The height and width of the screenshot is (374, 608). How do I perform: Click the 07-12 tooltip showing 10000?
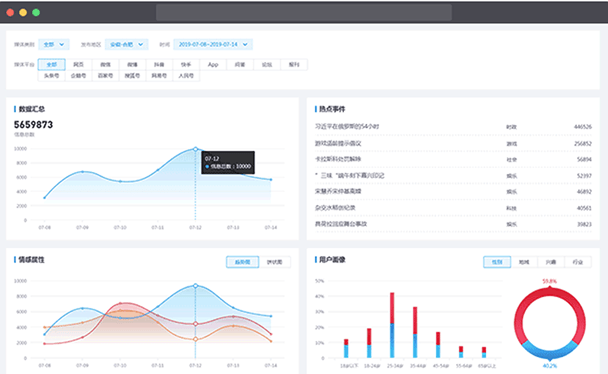[228, 162]
